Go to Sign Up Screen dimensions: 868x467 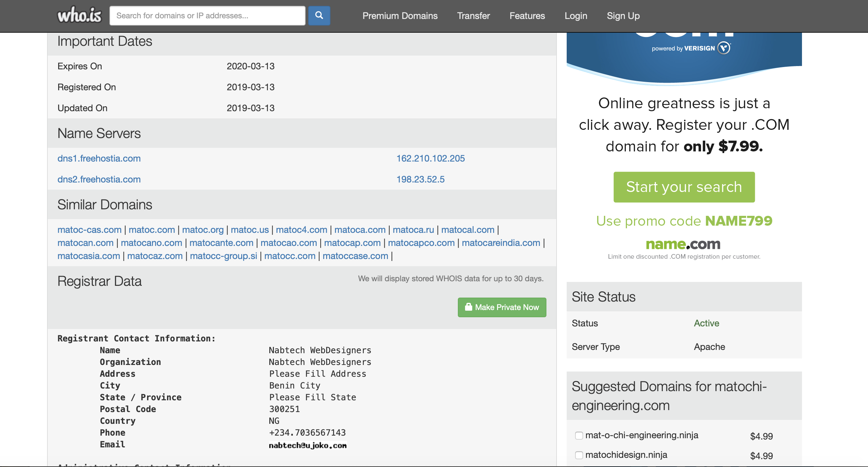coord(623,16)
